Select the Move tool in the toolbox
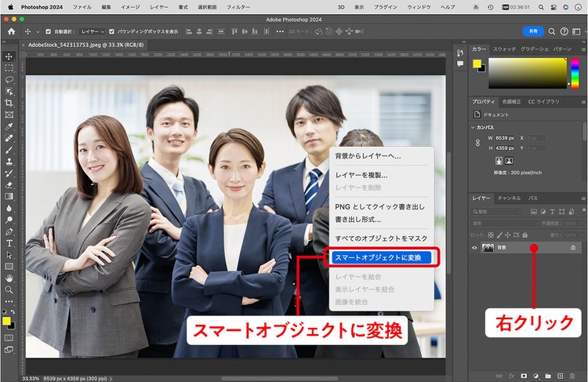The height and width of the screenshot is (382, 588). [x=9, y=56]
